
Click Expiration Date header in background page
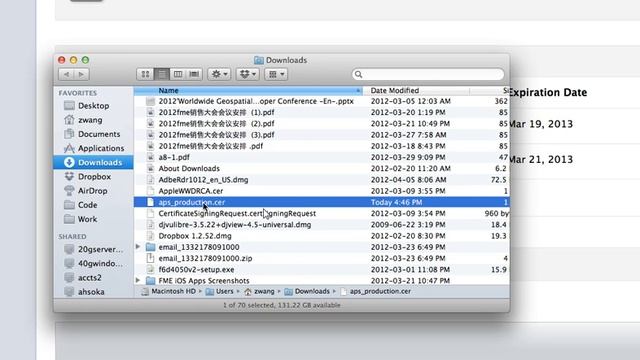click(547, 93)
